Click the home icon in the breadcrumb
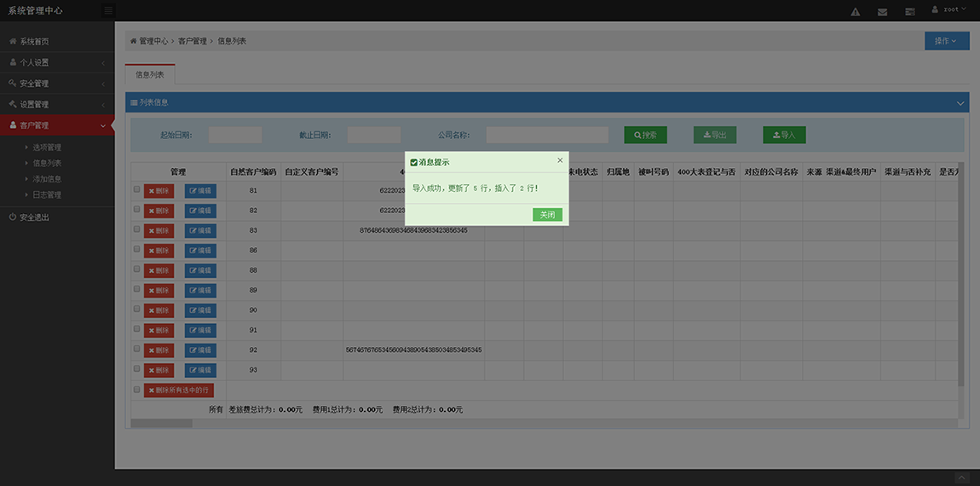The width and height of the screenshot is (980, 486). point(134,41)
